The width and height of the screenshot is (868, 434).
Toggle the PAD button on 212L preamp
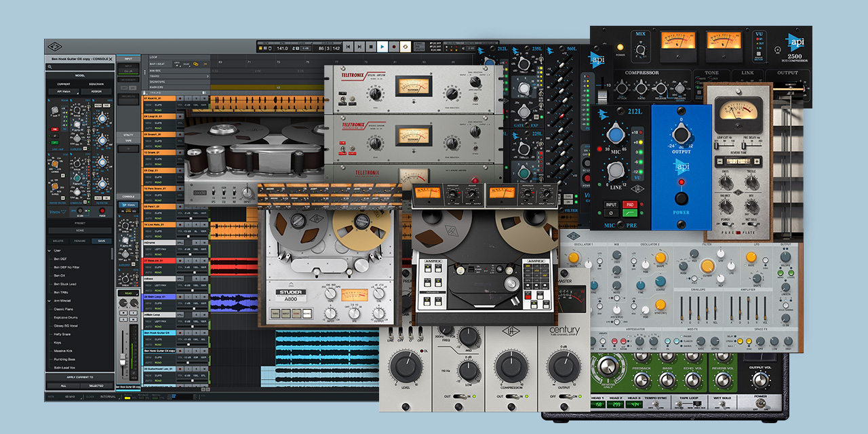coord(631,203)
